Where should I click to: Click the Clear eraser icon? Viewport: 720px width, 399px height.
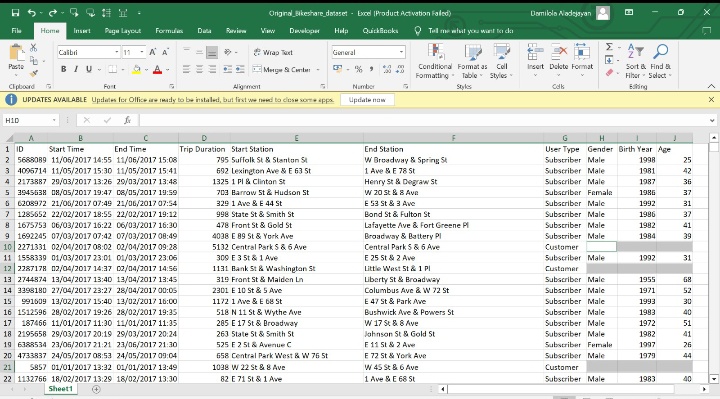pos(609,73)
